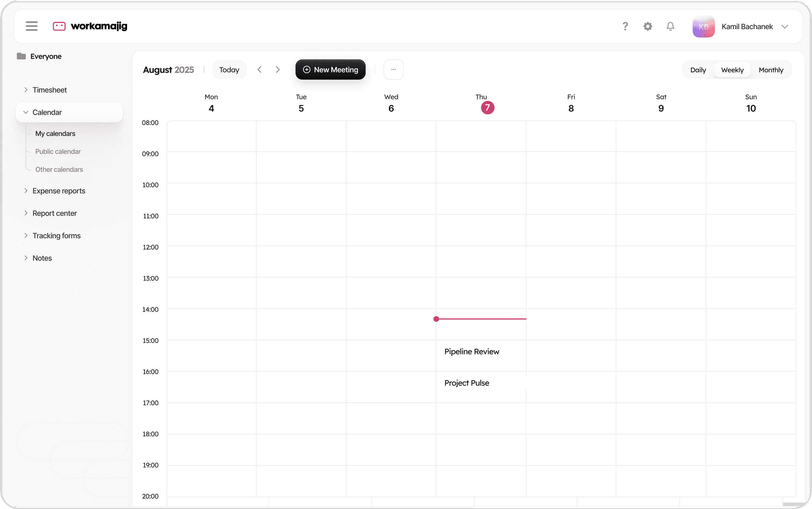Click the 12:00 time label
812x509 pixels.
(x=151, y=247)
